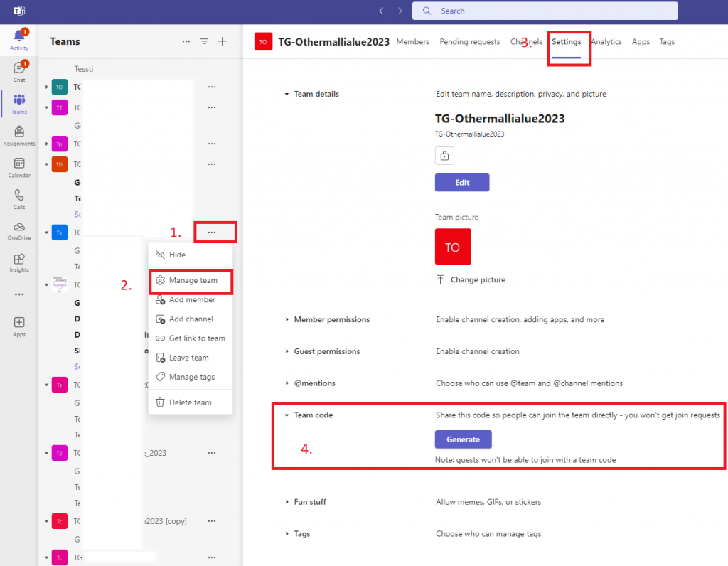Choose Hide in the team context menu

tap(177, 255)
